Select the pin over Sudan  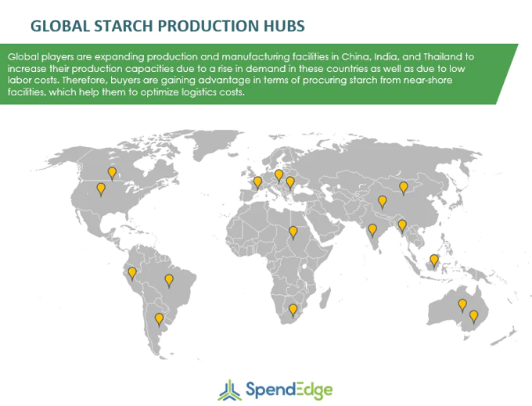(x=293, y=233)
